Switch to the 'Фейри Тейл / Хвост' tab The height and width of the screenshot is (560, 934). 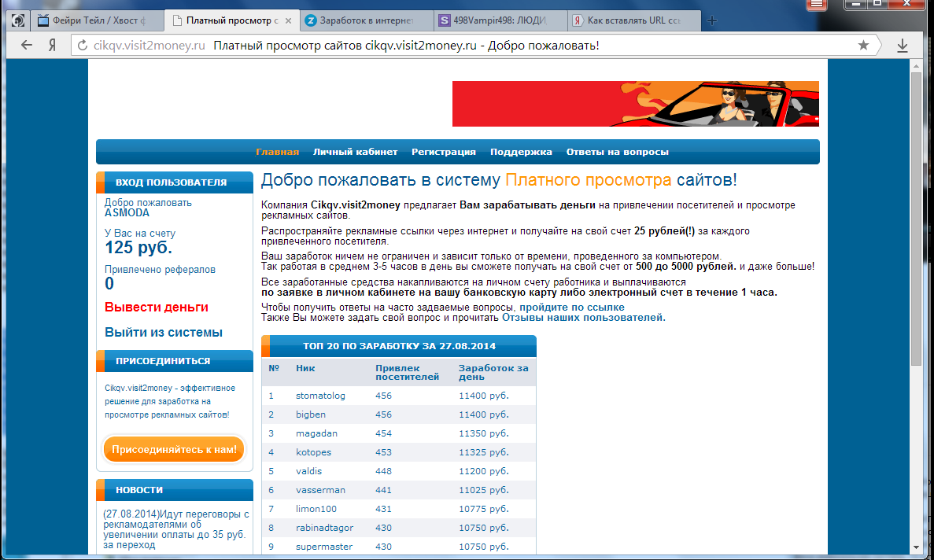click(x=95, y=20)
